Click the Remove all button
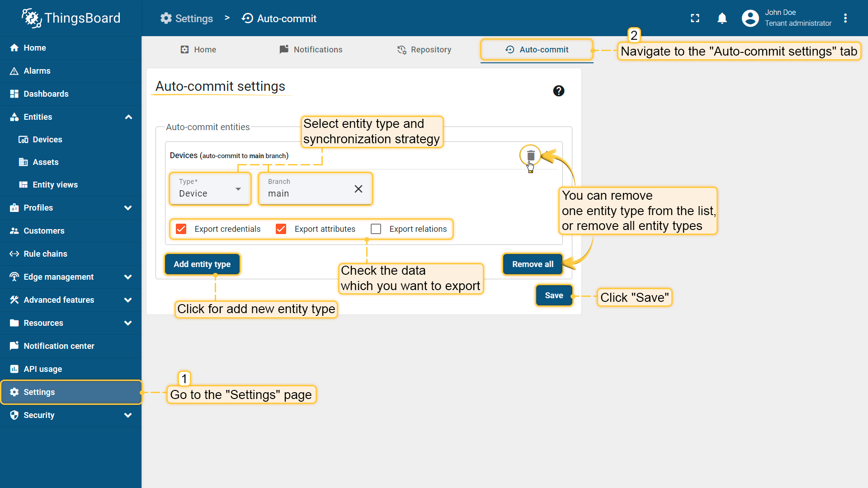Screen dimensions: 868x488 pyautogui.click(x=533, y=264)
